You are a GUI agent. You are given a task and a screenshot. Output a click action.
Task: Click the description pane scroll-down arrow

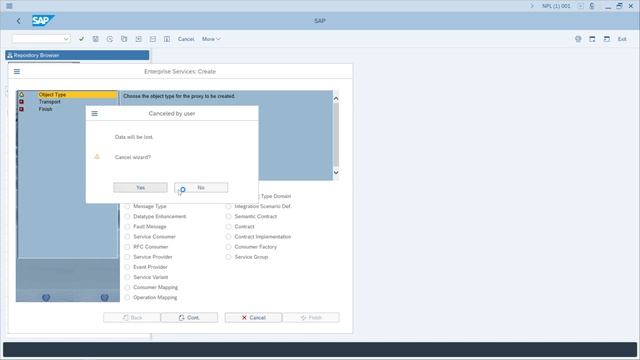coord(336,173)
